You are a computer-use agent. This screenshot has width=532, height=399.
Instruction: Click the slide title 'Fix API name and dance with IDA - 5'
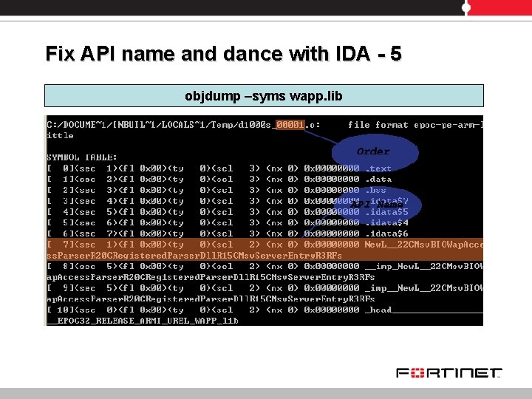pos(224,53)
